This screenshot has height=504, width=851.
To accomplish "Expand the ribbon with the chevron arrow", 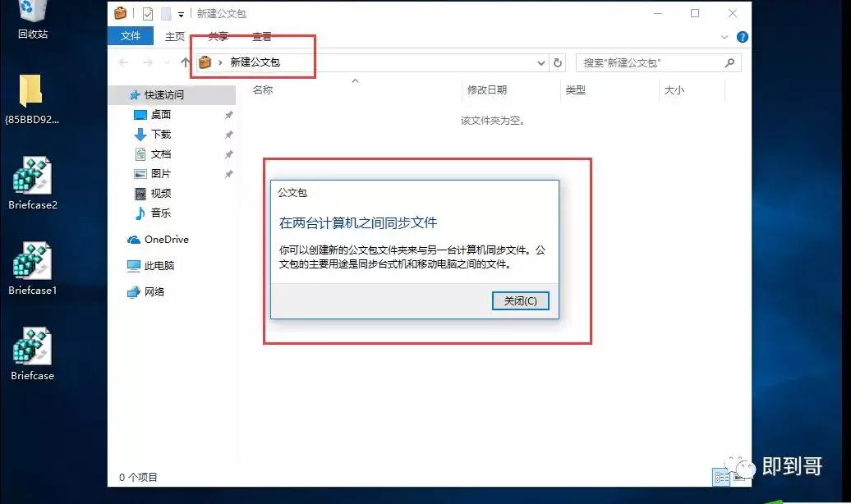I will pos(724,36).
